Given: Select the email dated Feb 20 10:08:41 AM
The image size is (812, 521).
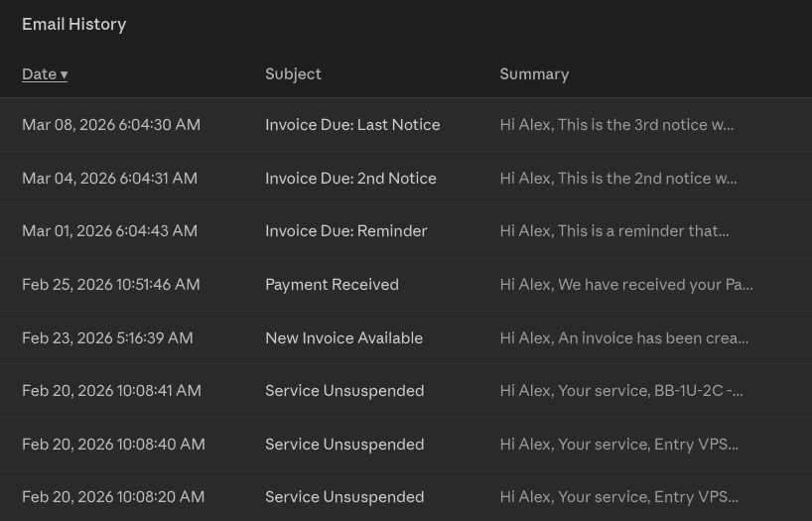Looking at the screenshot, I should [111, 391].
